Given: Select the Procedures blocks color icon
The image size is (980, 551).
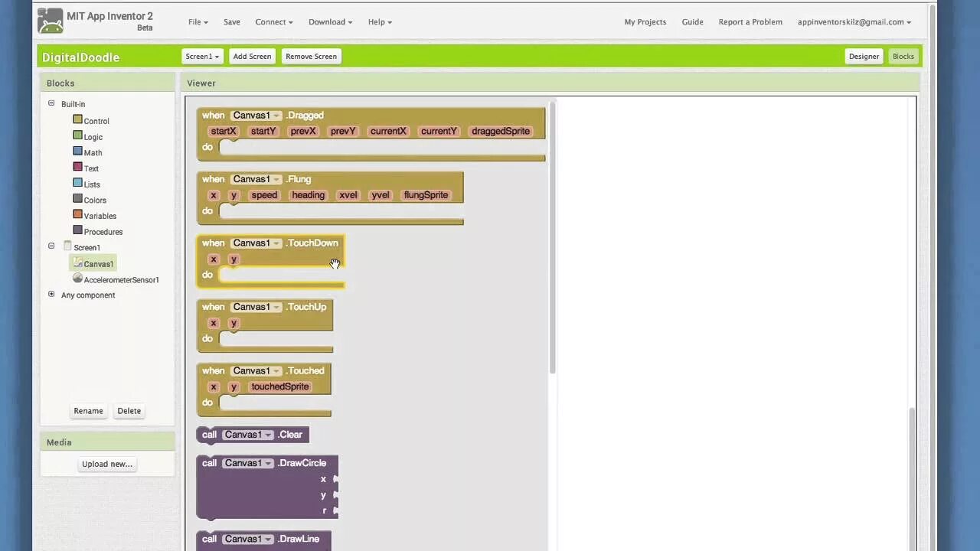Looking at the screenshot, I should (x=77, y=230).
